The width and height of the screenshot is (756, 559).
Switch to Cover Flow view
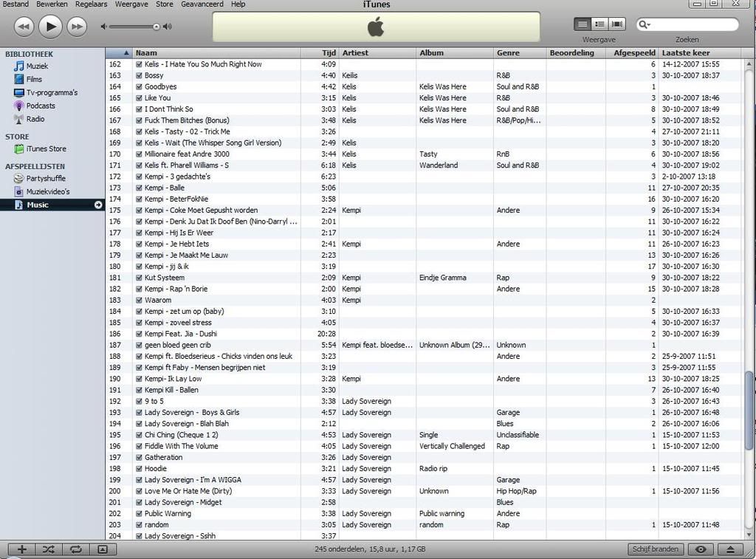616,24
